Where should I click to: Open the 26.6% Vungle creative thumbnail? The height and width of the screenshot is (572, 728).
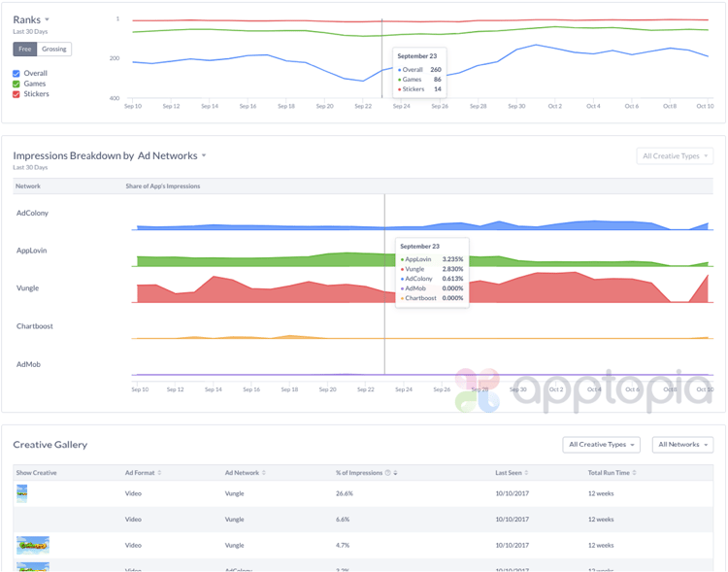coord(21,493)
